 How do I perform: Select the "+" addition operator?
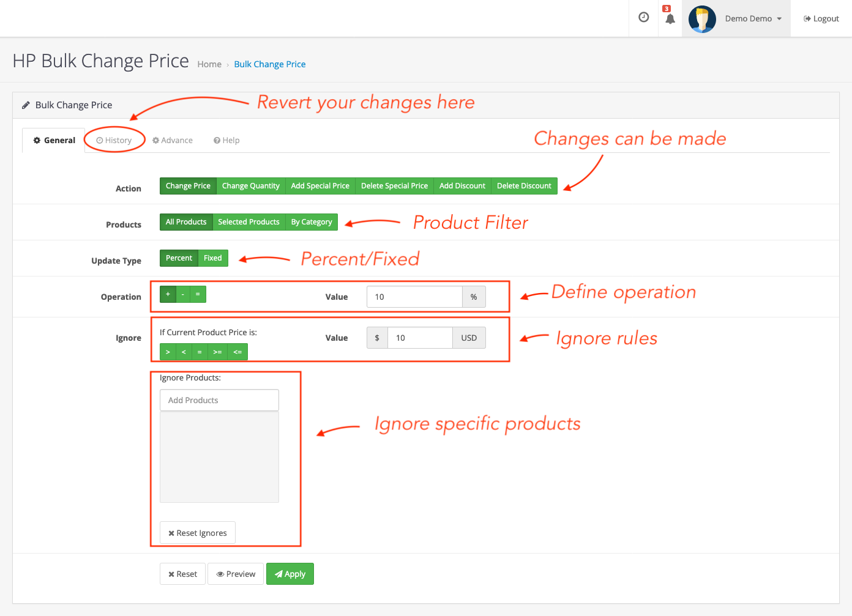pyautogui.click(x=168, y=294)
